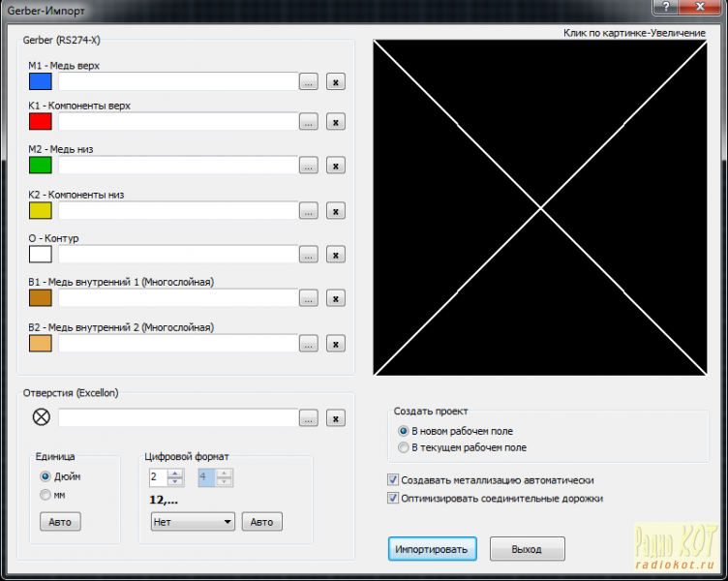Viewport: 728px width, 581px height.
Task: Click the black preview image to enlarge
Action: coord(540,207)
